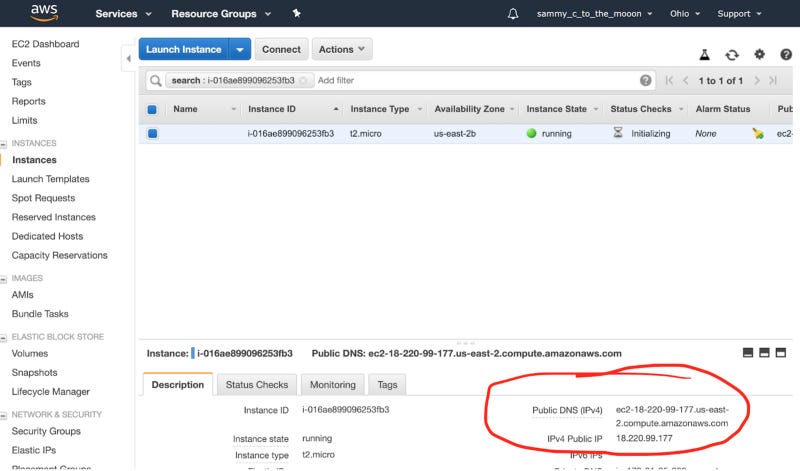Clear the search filter i-016ae899096253fb3
The width and height of the screenshot is (800, 471).
(304, 81)
